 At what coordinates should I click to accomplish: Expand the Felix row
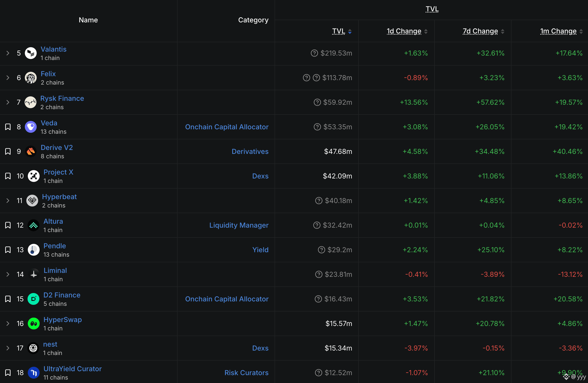(8, 78)
